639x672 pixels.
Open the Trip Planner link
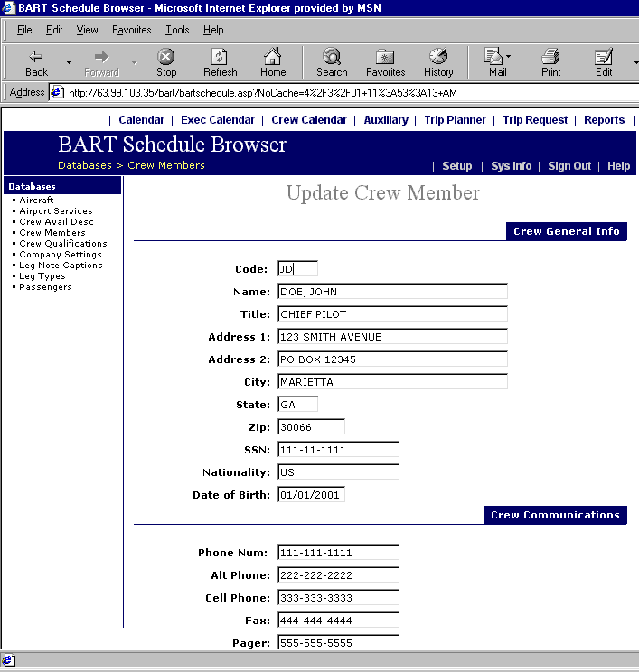point(455,120)
